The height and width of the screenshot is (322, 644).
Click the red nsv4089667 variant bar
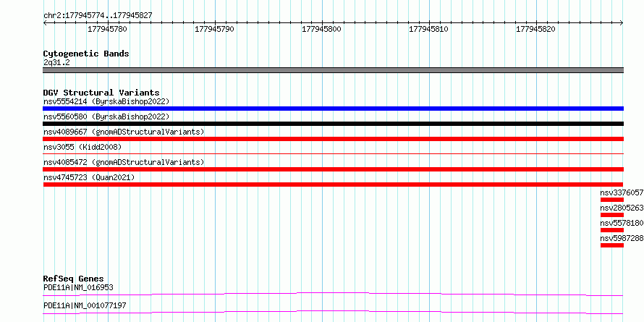[x=333, y=139]
